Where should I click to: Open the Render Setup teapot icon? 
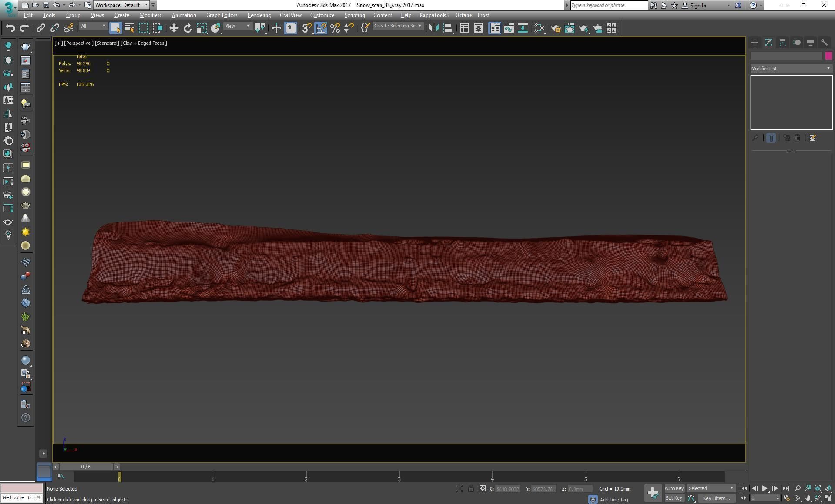click(x=555, y=28)
